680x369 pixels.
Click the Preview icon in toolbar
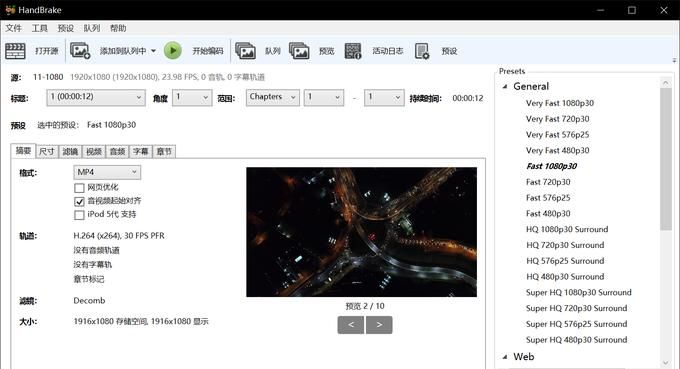click(299, 51)
